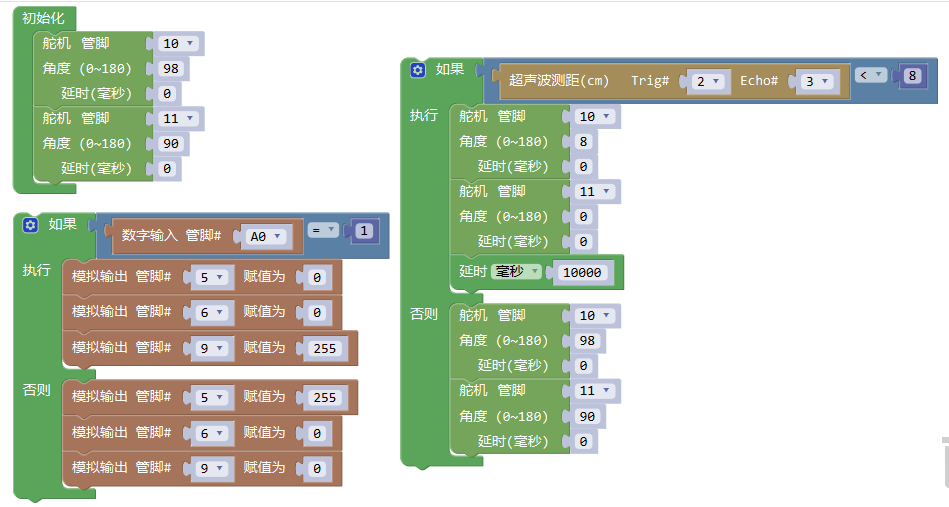
Task: Click 执行 label on the 数字输入 如果 block
Action: point(36,270)
